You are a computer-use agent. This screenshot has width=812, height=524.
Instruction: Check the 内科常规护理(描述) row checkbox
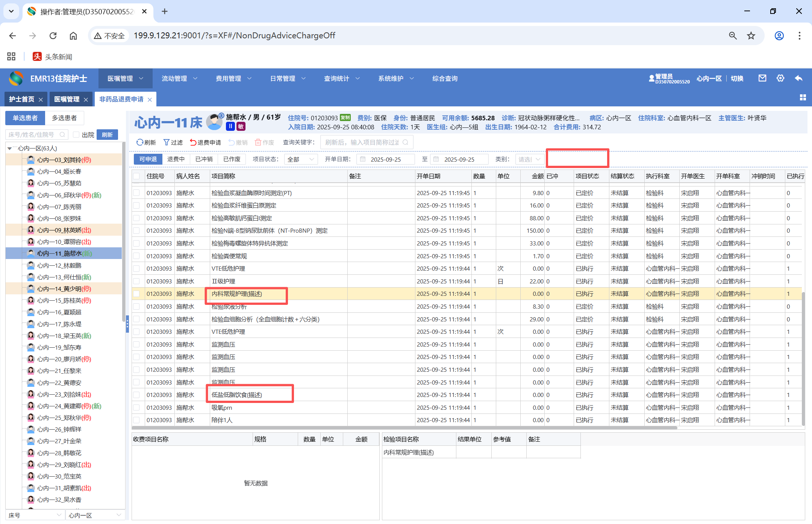point(136,294)
